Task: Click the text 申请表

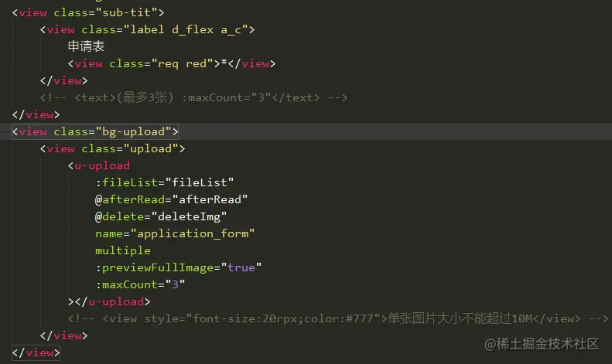Action: point(86,46)
